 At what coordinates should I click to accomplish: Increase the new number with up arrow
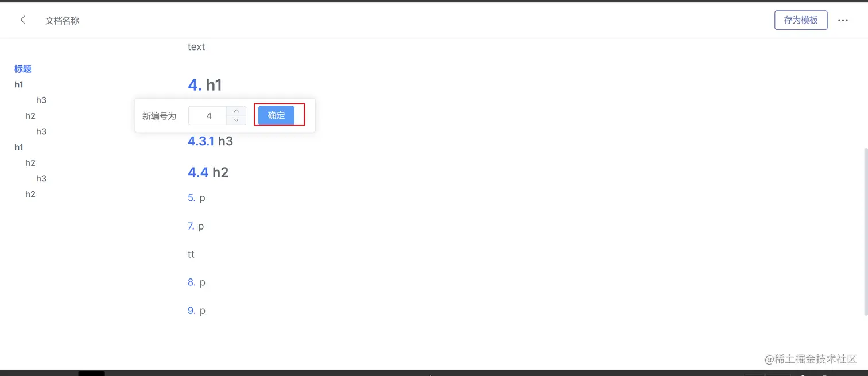(236, 111)
